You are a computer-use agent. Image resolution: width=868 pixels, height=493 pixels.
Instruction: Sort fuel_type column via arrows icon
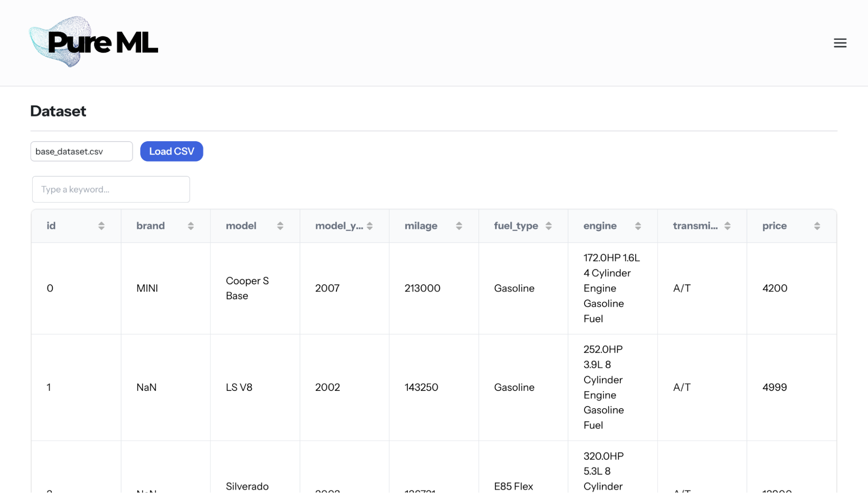coord(548,226)
